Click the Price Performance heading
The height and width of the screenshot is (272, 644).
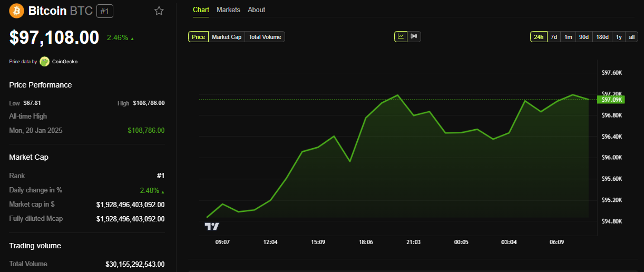pyautogui.click(x=41, y=85)
